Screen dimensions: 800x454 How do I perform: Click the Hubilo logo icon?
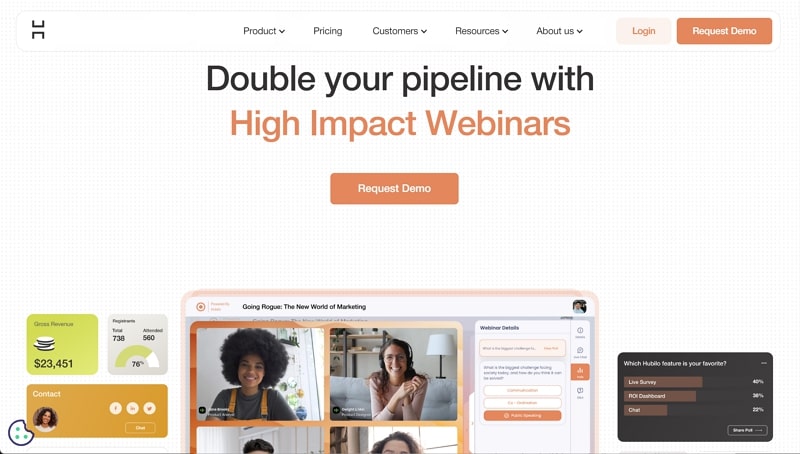click(x=38, y=30)
